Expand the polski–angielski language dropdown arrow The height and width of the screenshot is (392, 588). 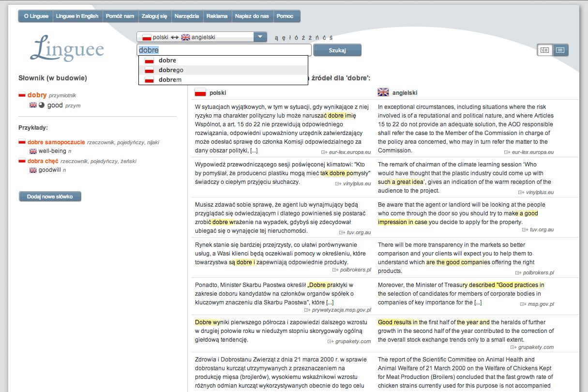[260, 37]
